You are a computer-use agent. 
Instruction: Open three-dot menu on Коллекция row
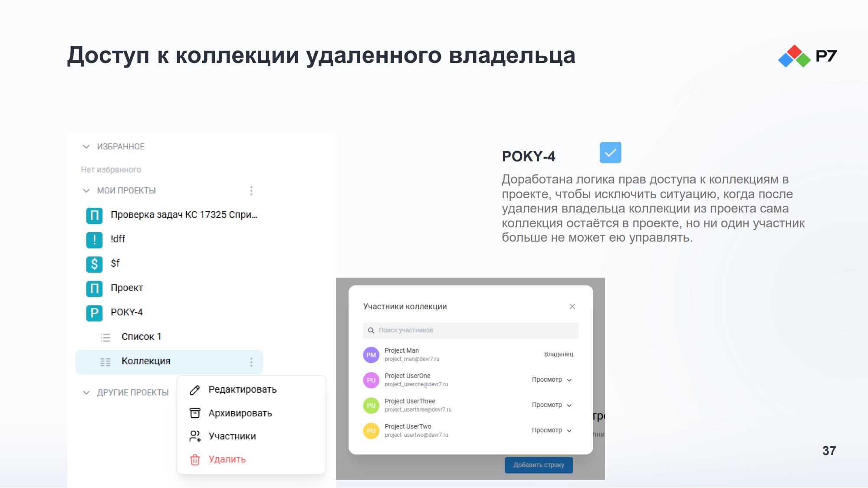[251, 362]
